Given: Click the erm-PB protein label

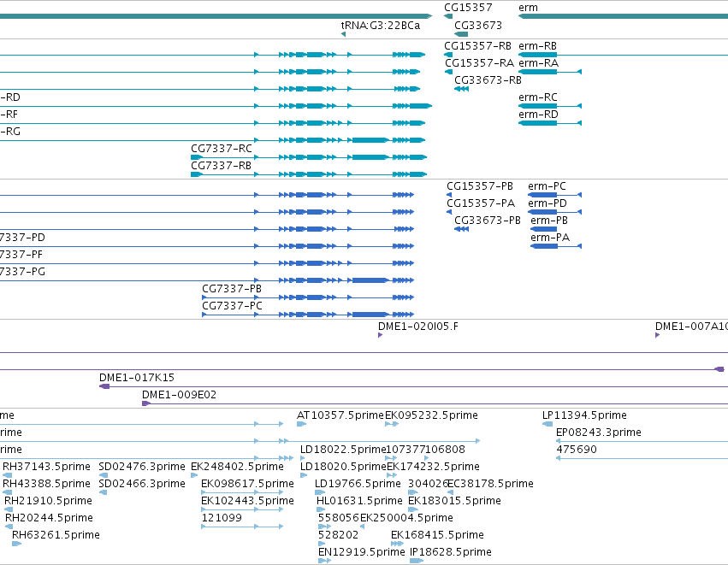Looking at the screenshot, I should [x=549, y=221].
